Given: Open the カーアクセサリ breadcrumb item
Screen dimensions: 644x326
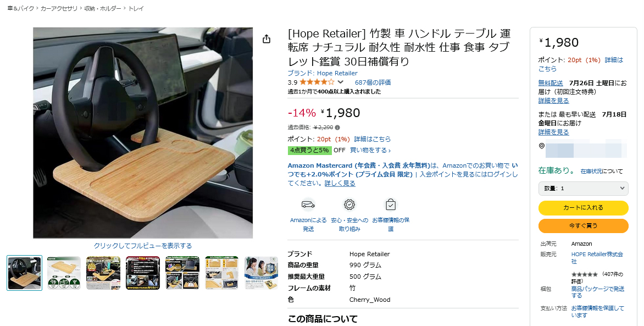Looking at the screenshot, I should tap(59, 8).
